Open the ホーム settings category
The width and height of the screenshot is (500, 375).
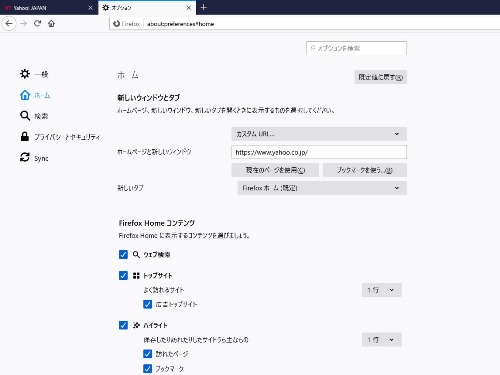35,95
